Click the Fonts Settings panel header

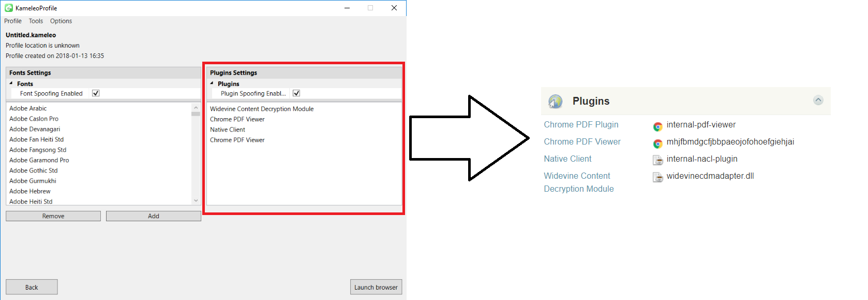(x=103, y=73)
